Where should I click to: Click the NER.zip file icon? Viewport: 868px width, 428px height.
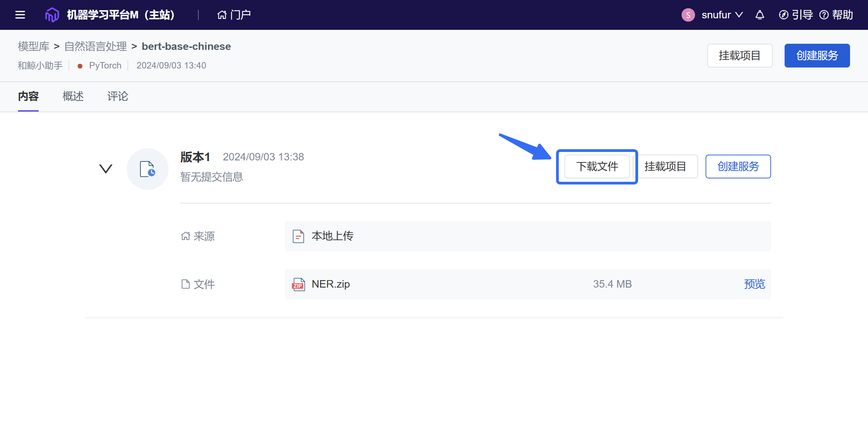tap(298, 284)
